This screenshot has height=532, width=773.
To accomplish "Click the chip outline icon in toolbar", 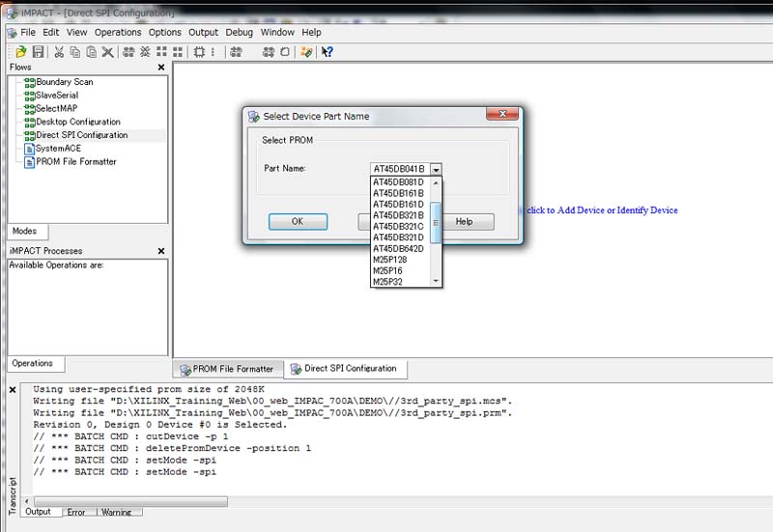I will [x=199, y=52].
